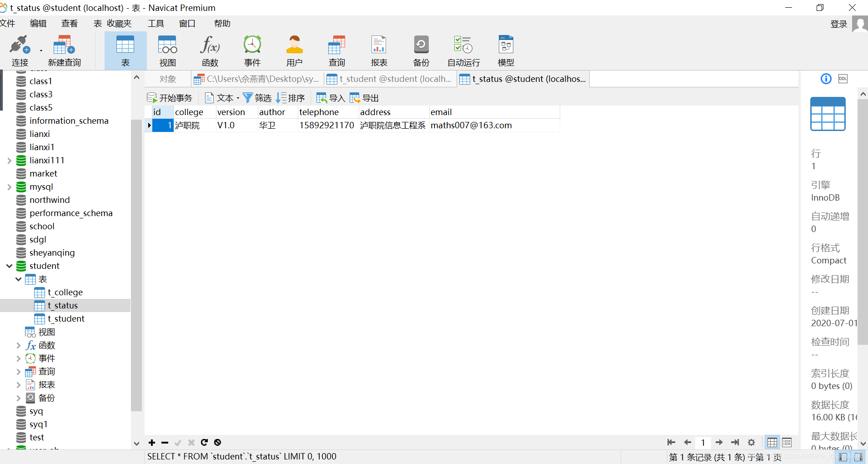
Task: Open the 连接 connection tool
Action: tap(20, 51)
